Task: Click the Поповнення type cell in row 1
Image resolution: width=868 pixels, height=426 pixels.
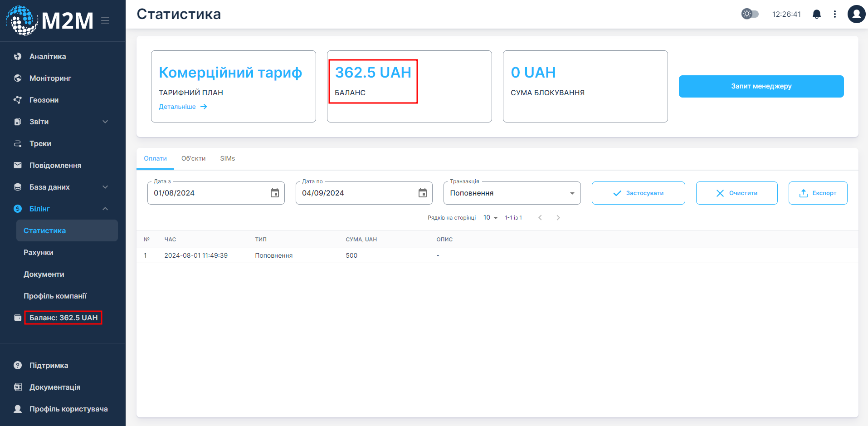Action: point(273,255)
